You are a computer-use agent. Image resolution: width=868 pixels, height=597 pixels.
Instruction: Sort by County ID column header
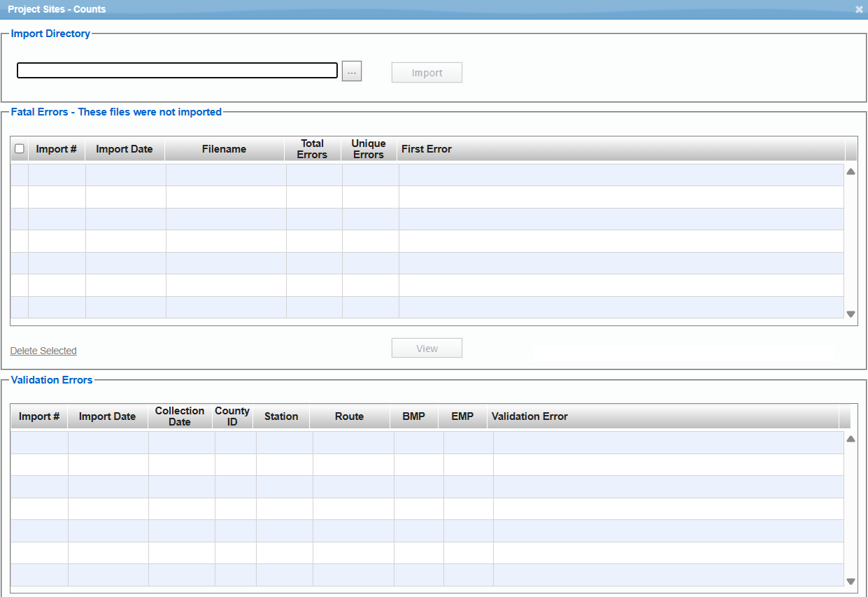(x=232, y=416)
